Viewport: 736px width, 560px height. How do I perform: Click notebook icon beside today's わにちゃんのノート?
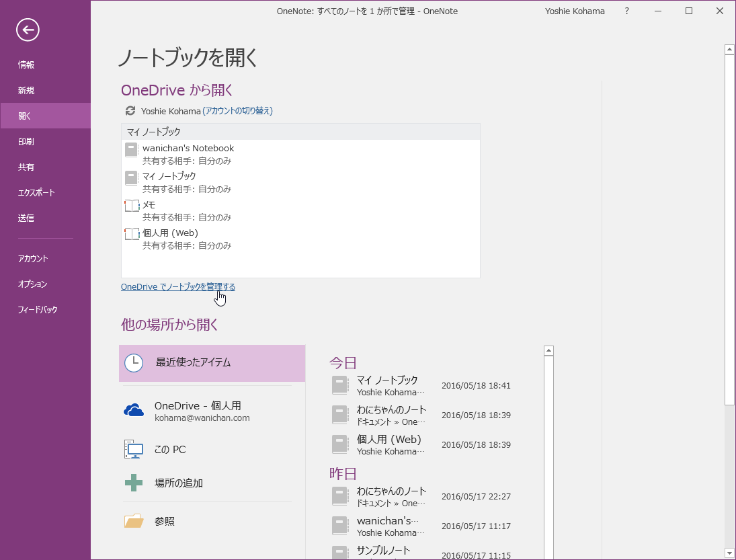coord(340,415)
